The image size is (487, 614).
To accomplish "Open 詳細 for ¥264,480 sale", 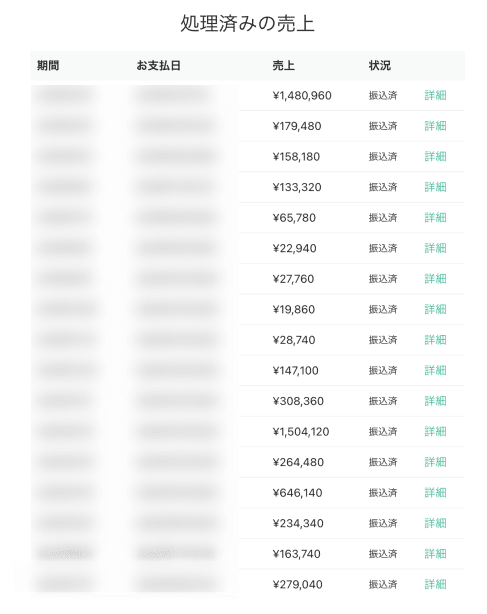I will [x=435, y=462].
